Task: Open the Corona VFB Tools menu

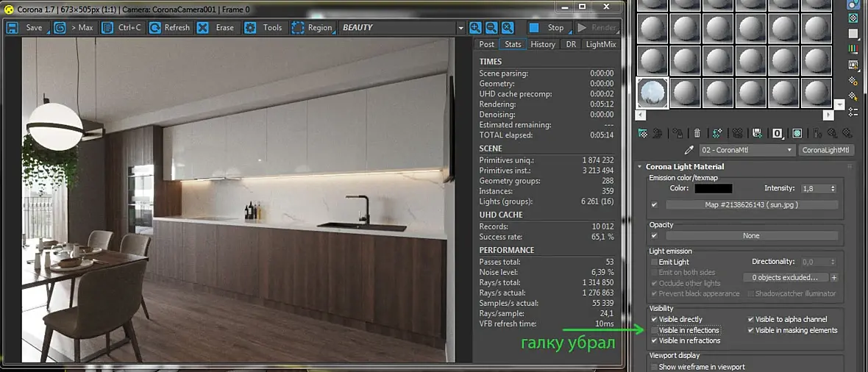Action: pos(266,28)
